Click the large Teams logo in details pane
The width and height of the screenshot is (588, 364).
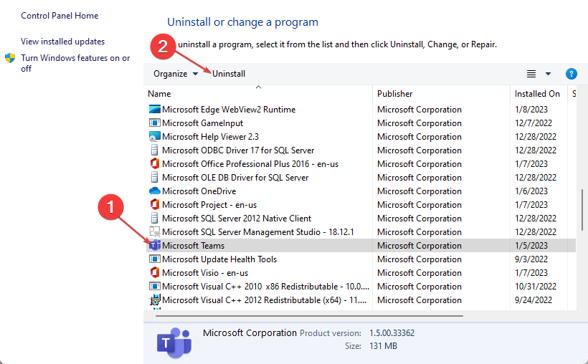[174, 343]
